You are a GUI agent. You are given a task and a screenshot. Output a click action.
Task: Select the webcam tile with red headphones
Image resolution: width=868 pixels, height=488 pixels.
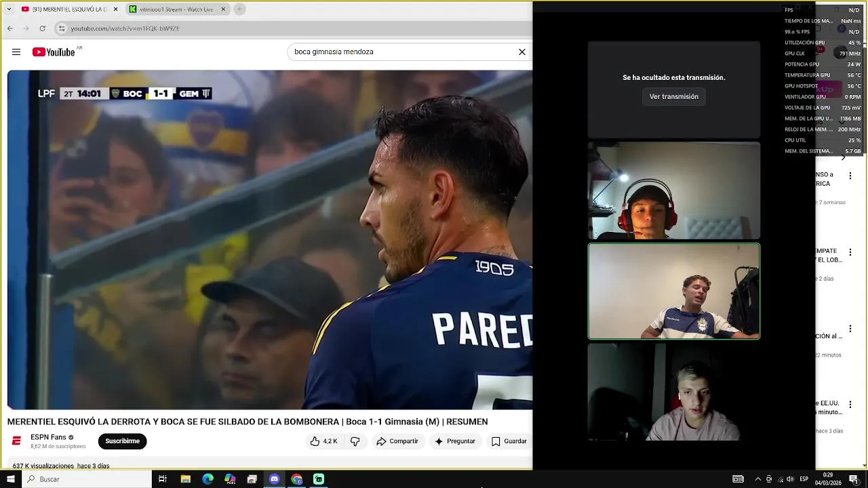click(673, 190)
